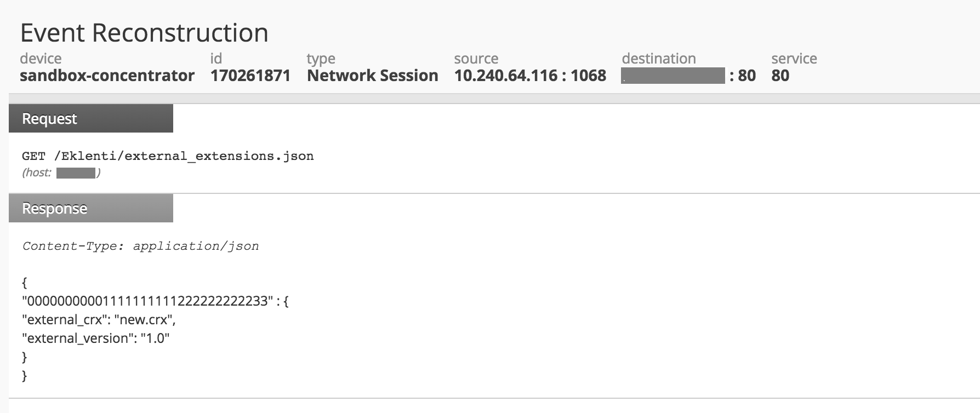Click the redacted destination address box
Viewport: 980px width, 413px height.
(673, 76)
